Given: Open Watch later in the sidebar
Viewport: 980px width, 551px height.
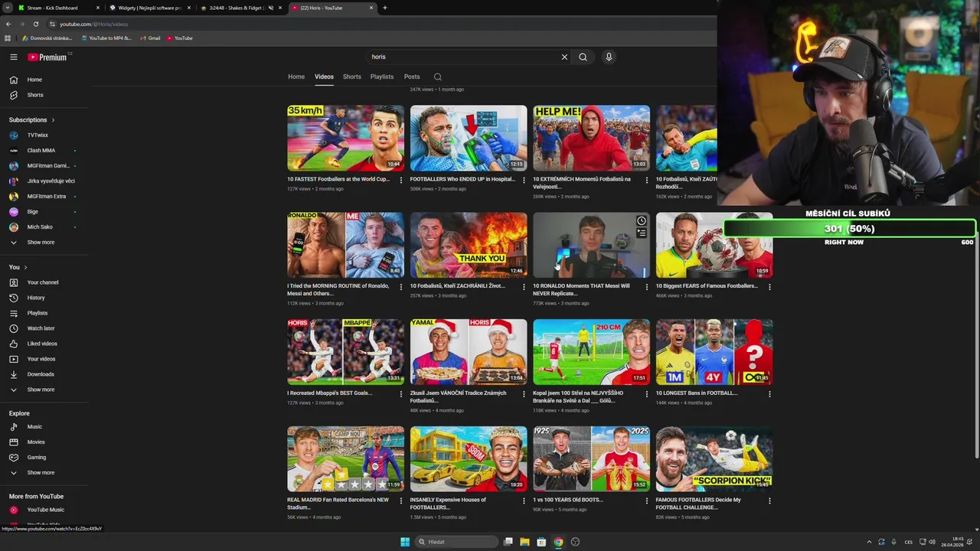Looking at the screenshot, I should click(x=41, y=328).
